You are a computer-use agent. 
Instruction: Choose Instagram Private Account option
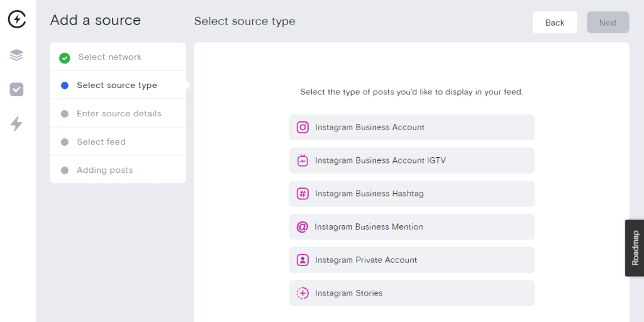click(x=412, y=260)
